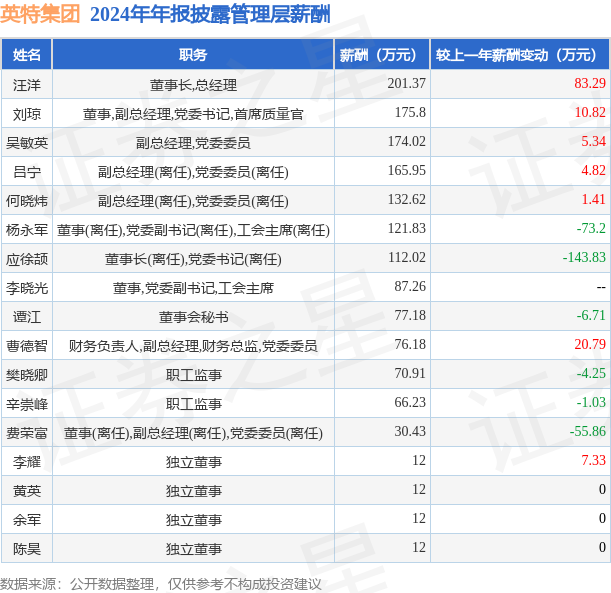This screenshot has height=593, width=611.
Task: Click salary value 70.91
Action: [x=410, y=373]
